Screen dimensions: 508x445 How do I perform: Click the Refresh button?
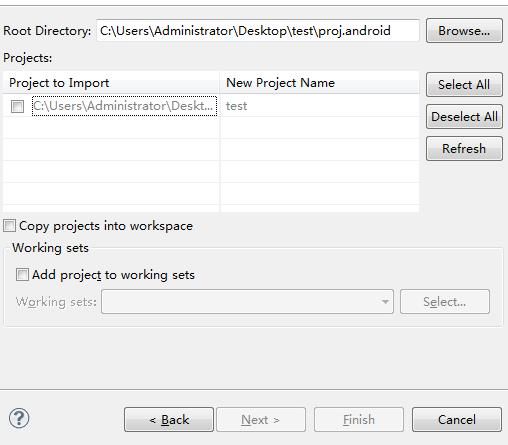click(464, 148)
